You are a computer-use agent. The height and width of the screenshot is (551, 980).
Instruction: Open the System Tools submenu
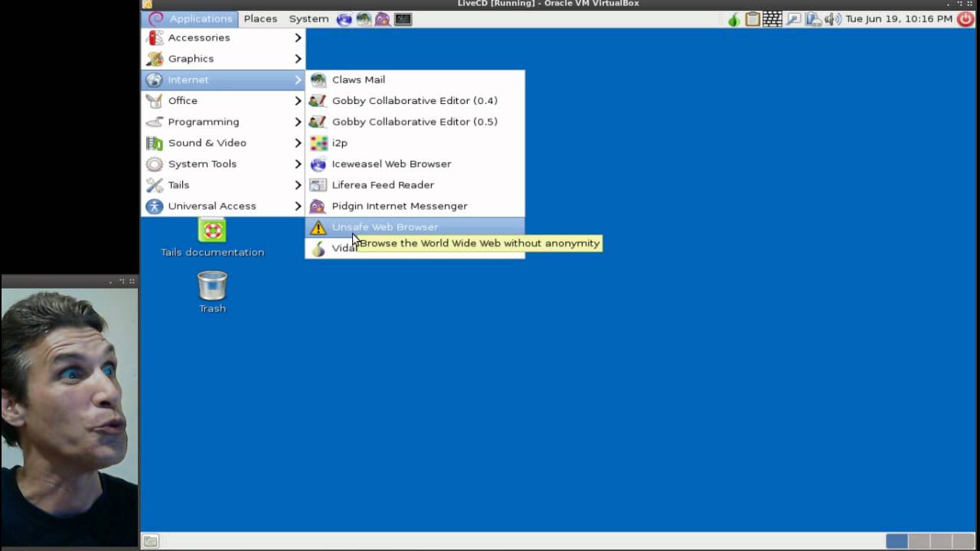point(223,164)
